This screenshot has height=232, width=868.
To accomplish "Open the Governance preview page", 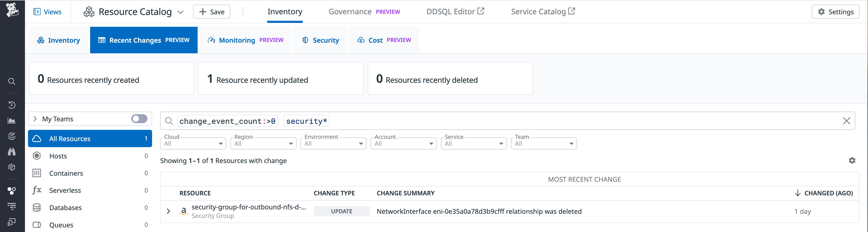I will click(350, 11).
